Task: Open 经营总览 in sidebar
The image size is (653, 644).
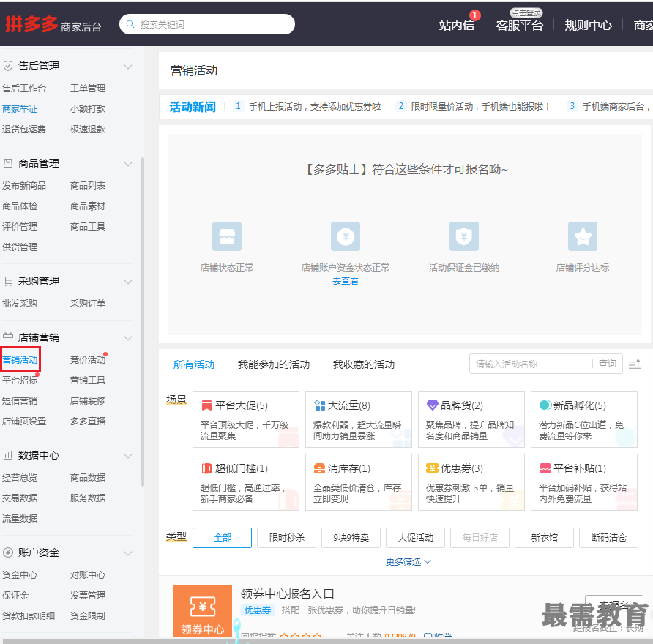Action: [20, 477]
